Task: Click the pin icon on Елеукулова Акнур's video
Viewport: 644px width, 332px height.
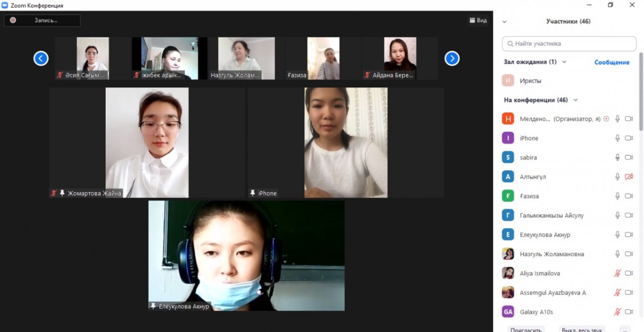Action: (153, 306)
